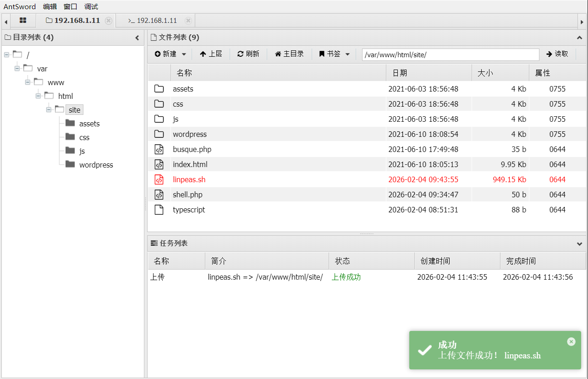Sort files by the 大小 column header
Image resolution: width=588 pixels, height=379 pixels.
click(x=500, y=73)
